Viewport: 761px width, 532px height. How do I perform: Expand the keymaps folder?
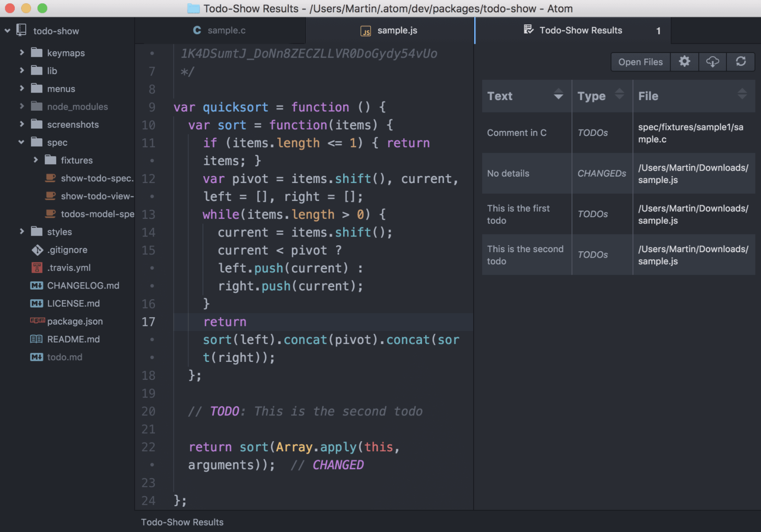[22, 53]
